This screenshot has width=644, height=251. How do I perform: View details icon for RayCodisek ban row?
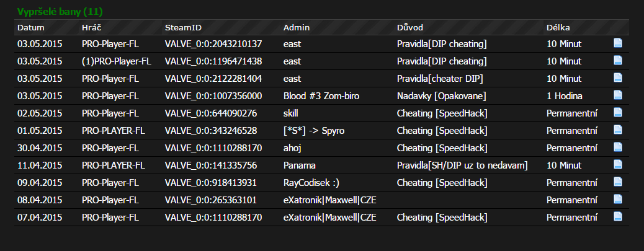click(x=618, y=182)
